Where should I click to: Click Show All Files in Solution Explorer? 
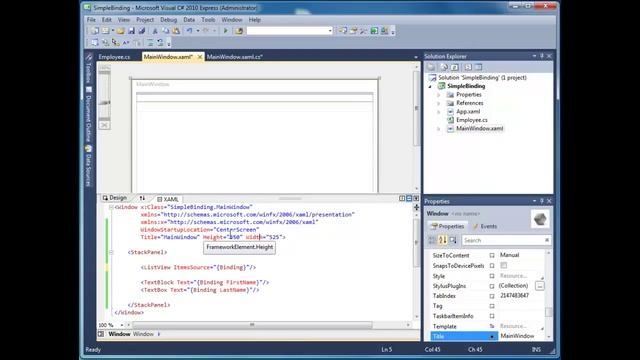pos(444,67)
